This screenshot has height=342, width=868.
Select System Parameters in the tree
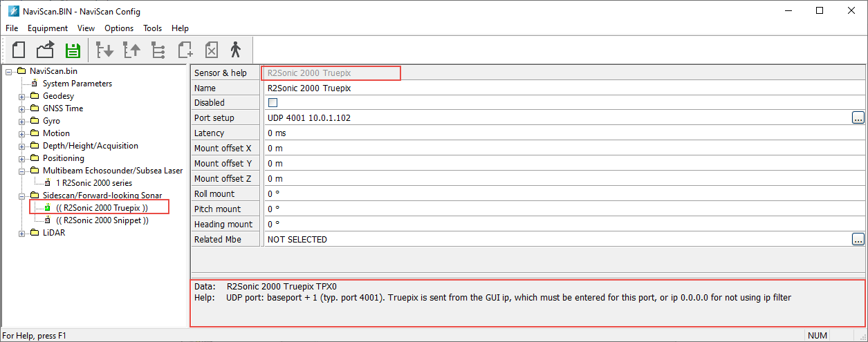(77, 84)
